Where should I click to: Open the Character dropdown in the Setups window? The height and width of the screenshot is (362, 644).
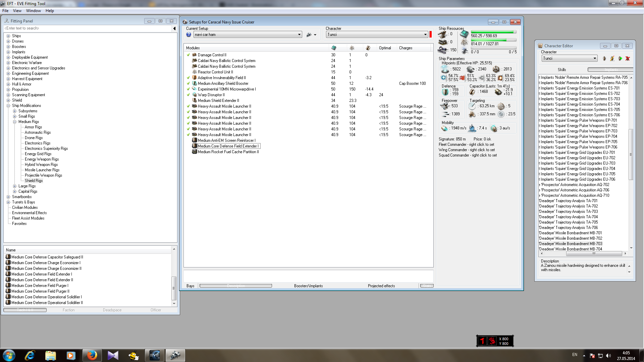tap(377, 35)
